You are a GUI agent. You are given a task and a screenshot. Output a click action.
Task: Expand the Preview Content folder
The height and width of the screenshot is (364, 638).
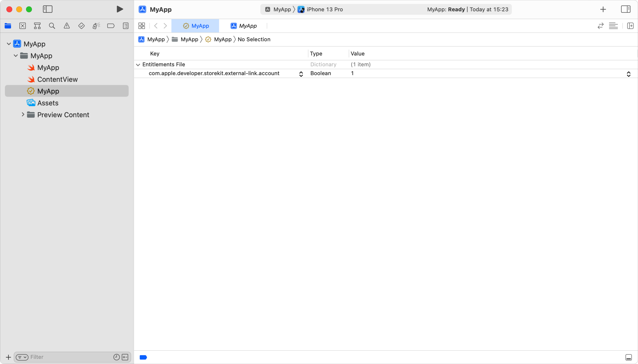click(x=23, y=114)
